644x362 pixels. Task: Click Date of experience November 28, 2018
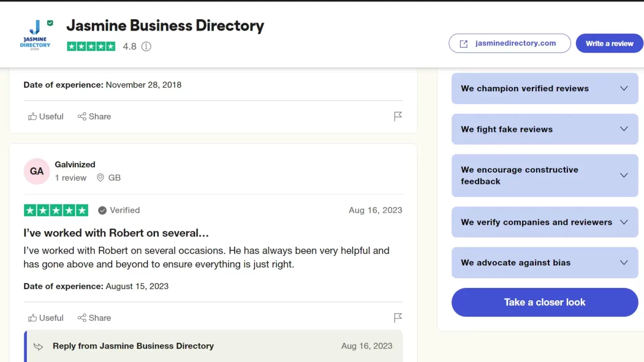pyautogui.click(x=103, y=85)
